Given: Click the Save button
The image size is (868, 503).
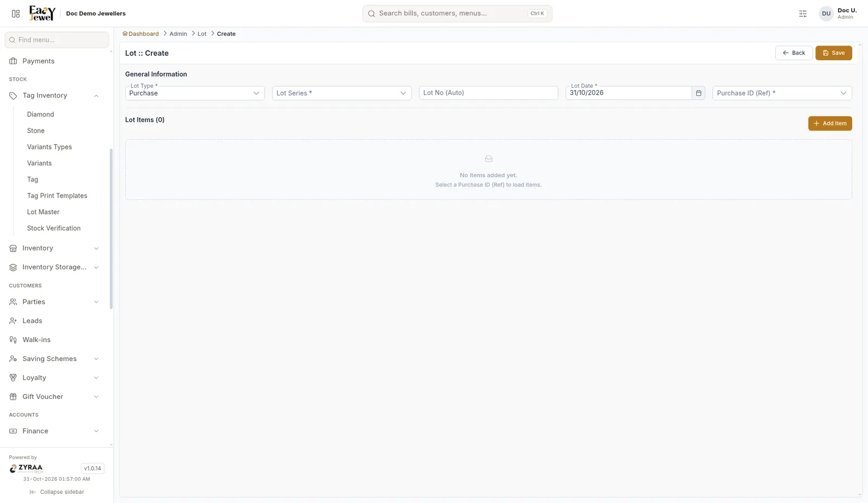Looking at the screenshot, I should coord(833,53).
